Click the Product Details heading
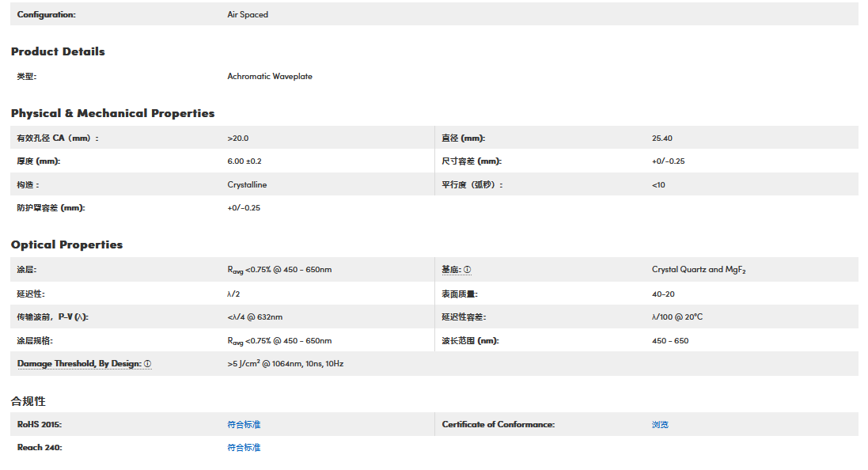 click(x=58, y=51)
